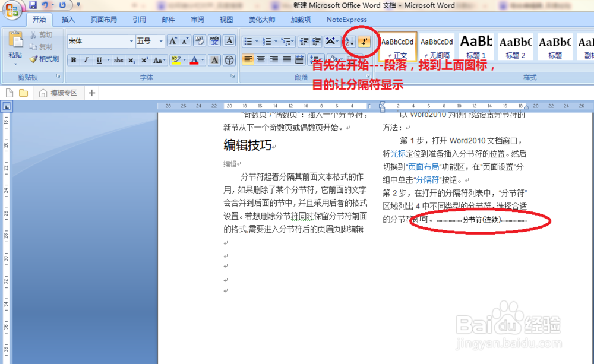The width and height of the screenshot is (594, 364).
Task: Apply the 标题 2 style
Action: tap(515, 46)
